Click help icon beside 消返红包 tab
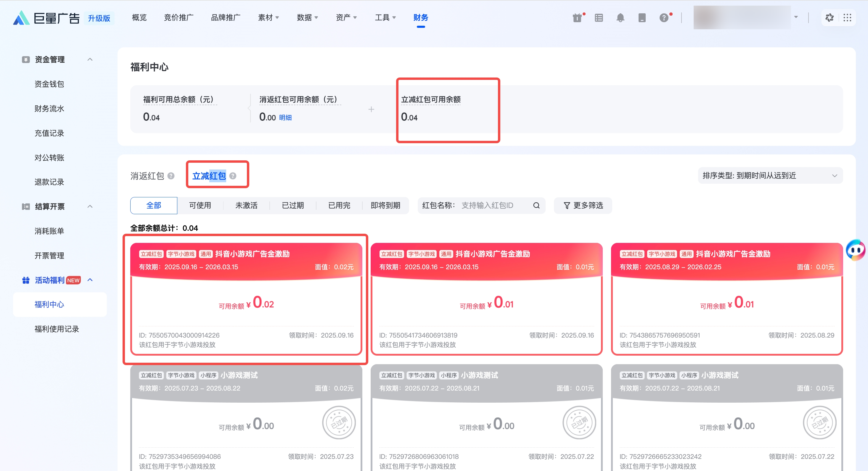 [171, 176]
